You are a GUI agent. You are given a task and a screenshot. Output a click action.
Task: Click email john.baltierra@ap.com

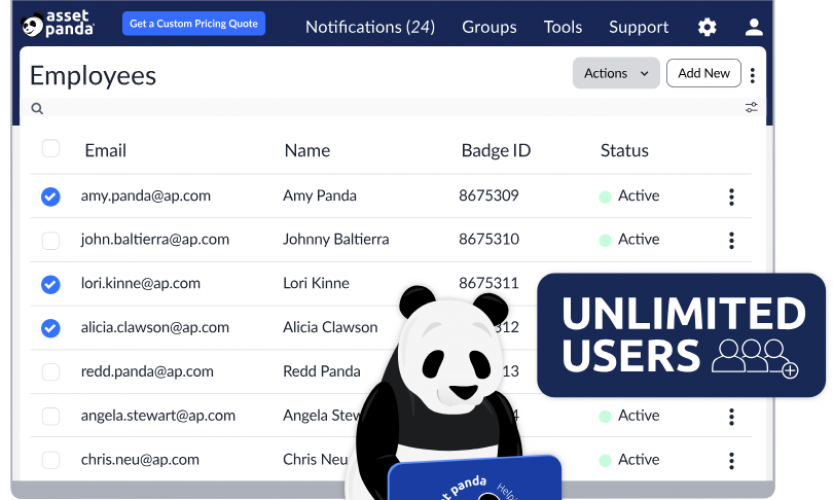tap(155, 240)
